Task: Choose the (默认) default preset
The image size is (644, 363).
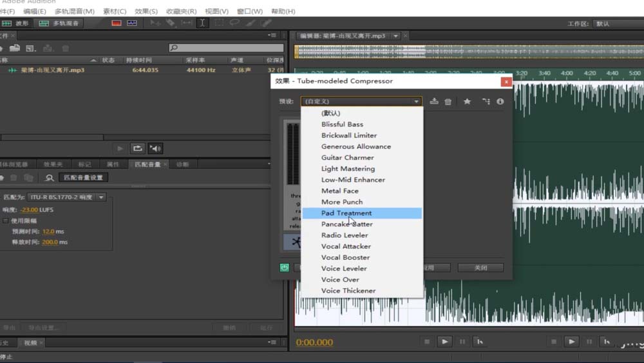Action: 362,113
